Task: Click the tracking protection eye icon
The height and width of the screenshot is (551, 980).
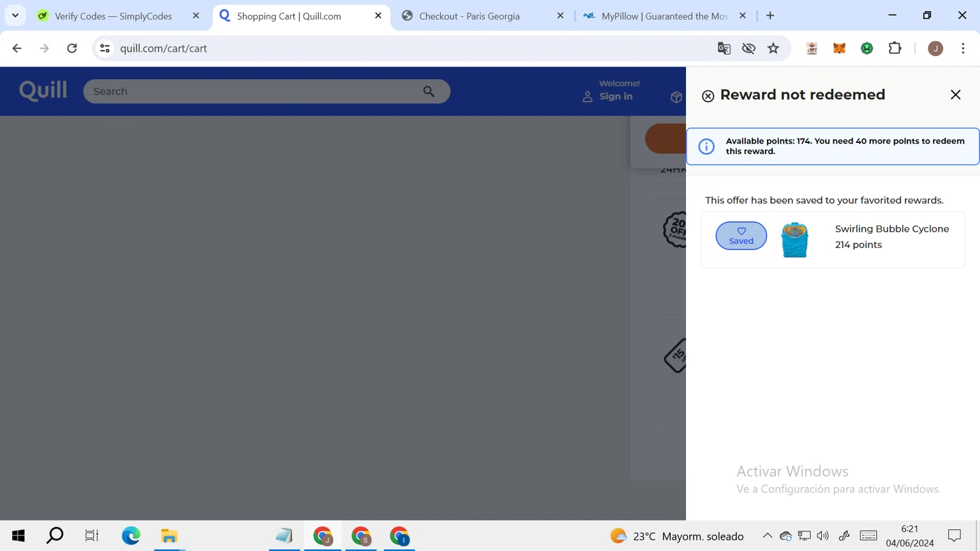Action: (749, 48)
